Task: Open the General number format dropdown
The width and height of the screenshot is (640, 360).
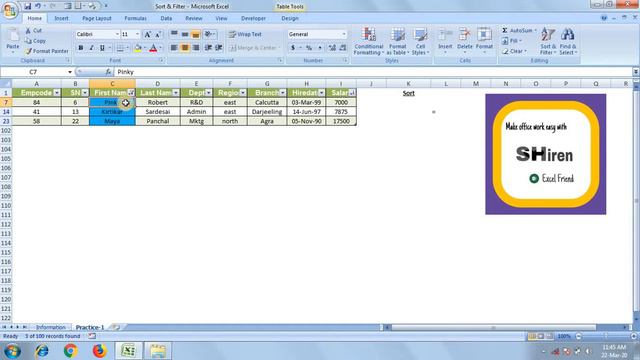Action: [344, 34]
